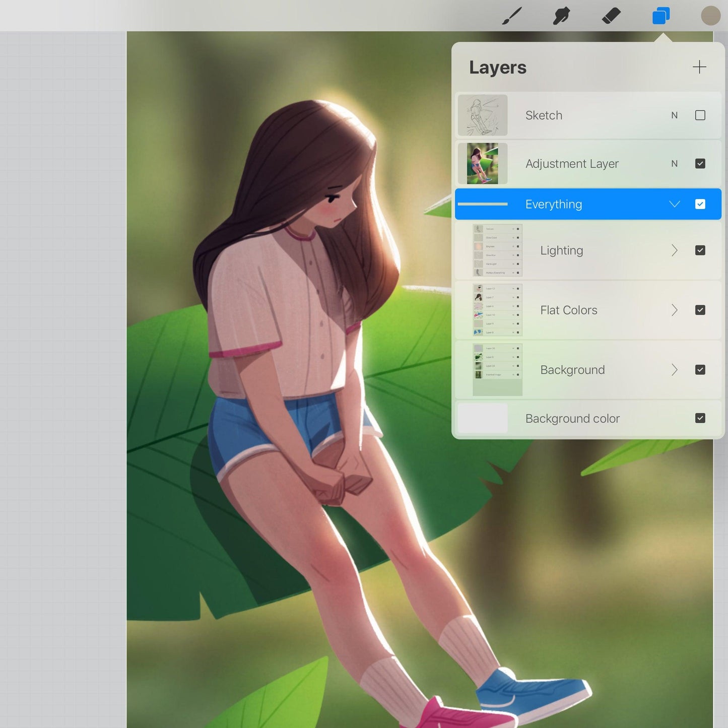Toggle Lighting group visibility
The image size is (728, 728).
[x=700, y=250]
